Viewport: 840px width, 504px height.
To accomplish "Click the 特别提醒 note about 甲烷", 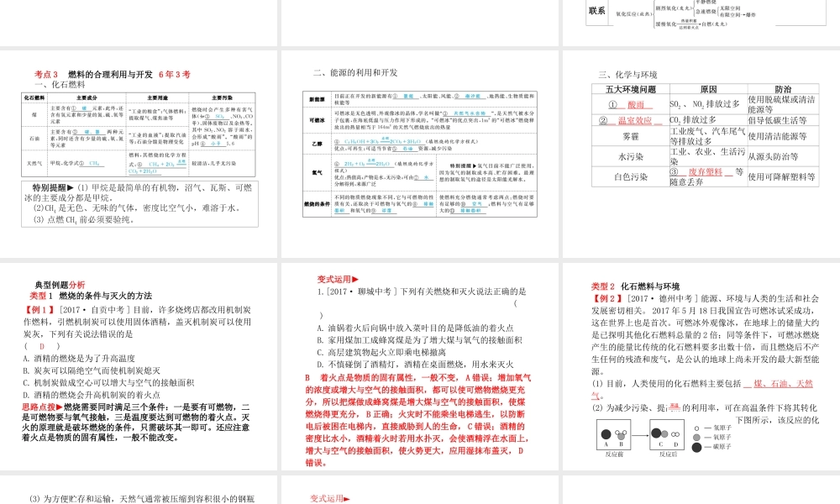I will 139,203.
